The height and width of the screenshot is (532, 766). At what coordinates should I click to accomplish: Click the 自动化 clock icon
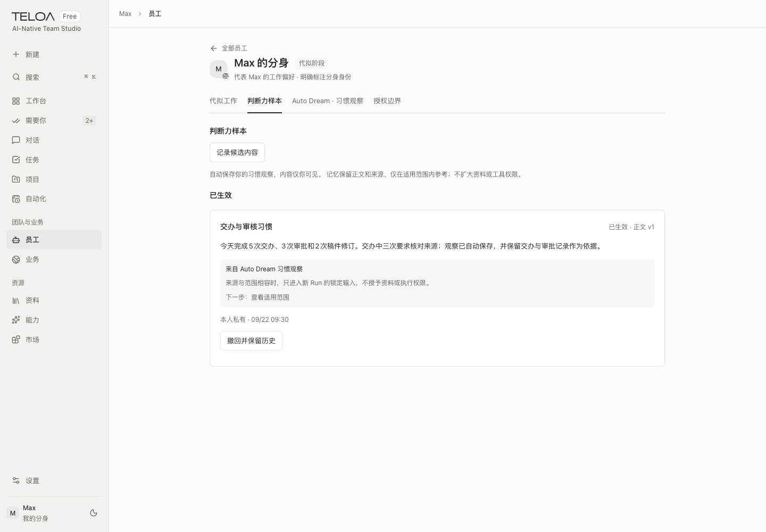(16, 199)
